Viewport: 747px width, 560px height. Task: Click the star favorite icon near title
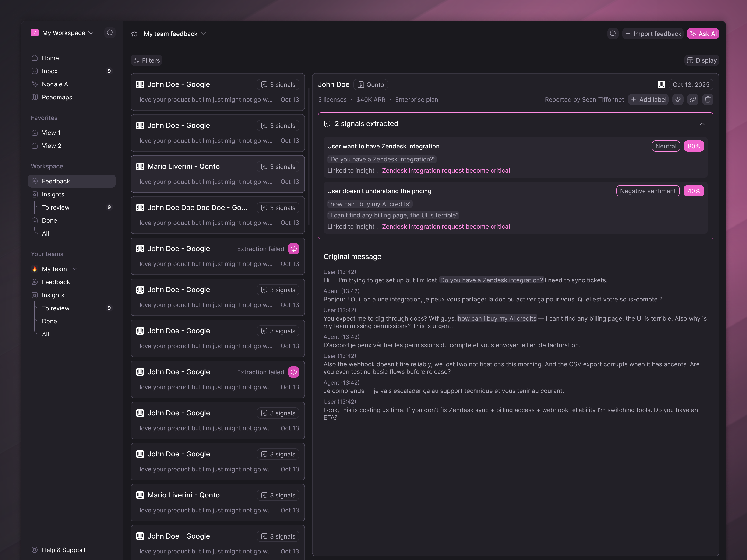click(x=134, y=34)
